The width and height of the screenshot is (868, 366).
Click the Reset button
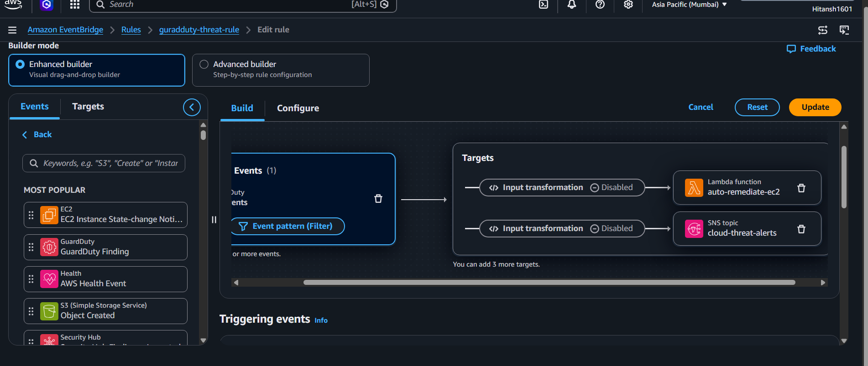[757, 108]
